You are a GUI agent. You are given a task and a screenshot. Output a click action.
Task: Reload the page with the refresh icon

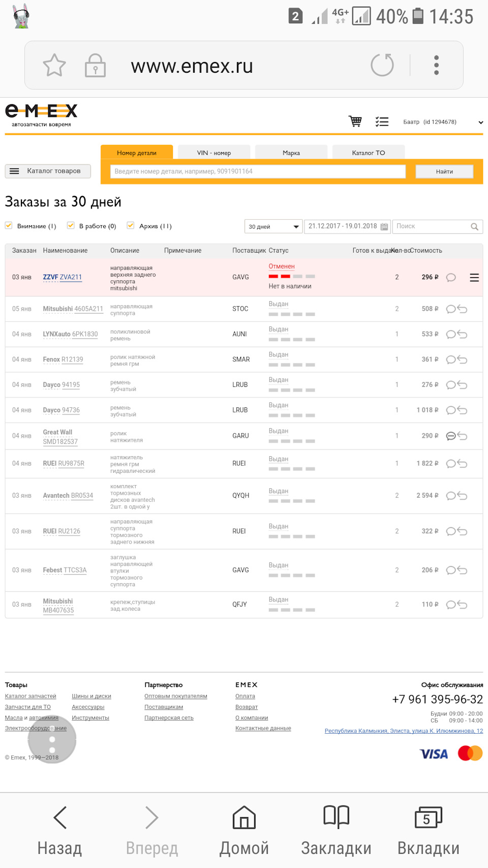pyautogui.click(x=382, y=65)
